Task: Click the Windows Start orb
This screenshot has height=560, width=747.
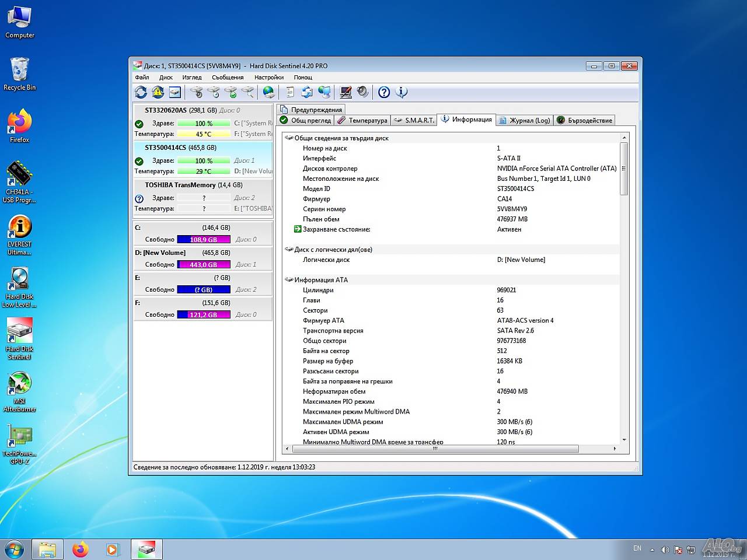Action: tap(14, 549)
